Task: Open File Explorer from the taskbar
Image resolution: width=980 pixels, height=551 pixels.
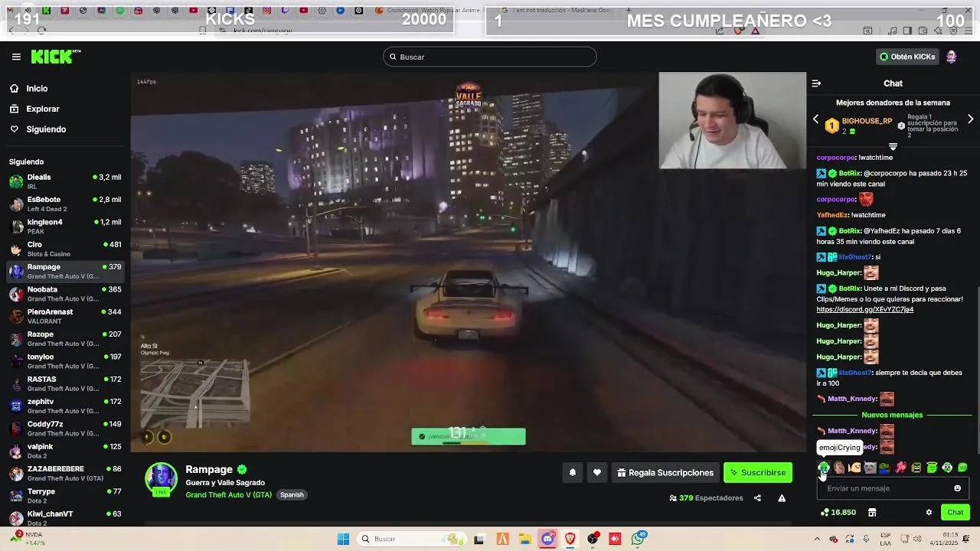Action: (x=524, y=539)
